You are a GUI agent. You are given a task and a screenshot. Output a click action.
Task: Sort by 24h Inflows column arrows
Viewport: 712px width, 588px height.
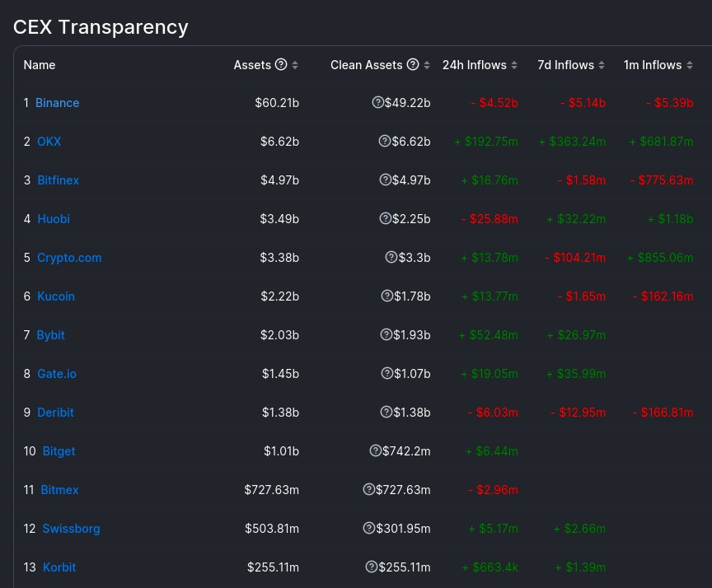tap(514, 65)
